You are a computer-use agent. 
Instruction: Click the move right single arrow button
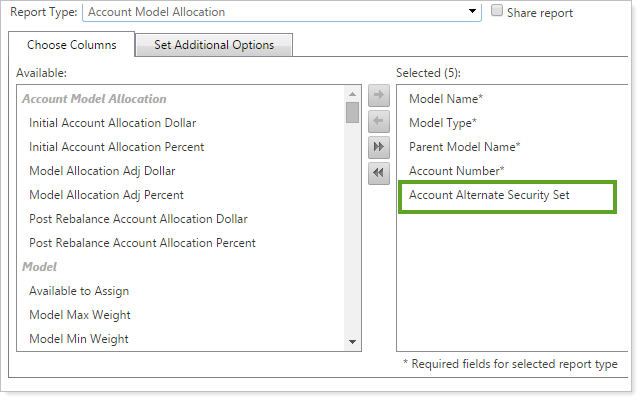(x=379, y=96)
